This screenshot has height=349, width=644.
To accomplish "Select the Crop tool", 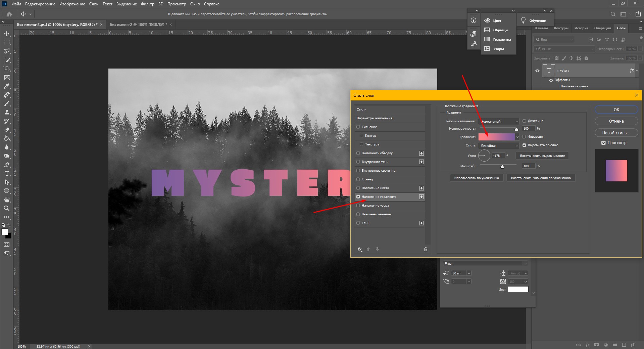I will tap(7, 69).
